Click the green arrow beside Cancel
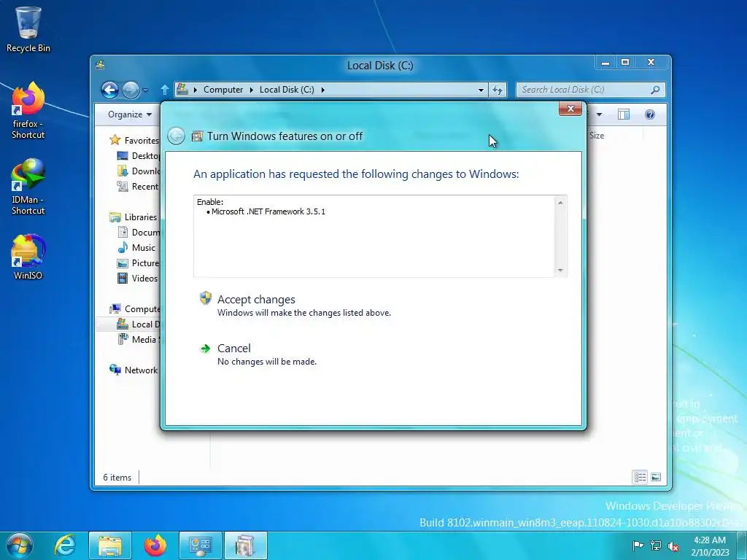Viewport: 747px width, 560px height. [205, 349]
